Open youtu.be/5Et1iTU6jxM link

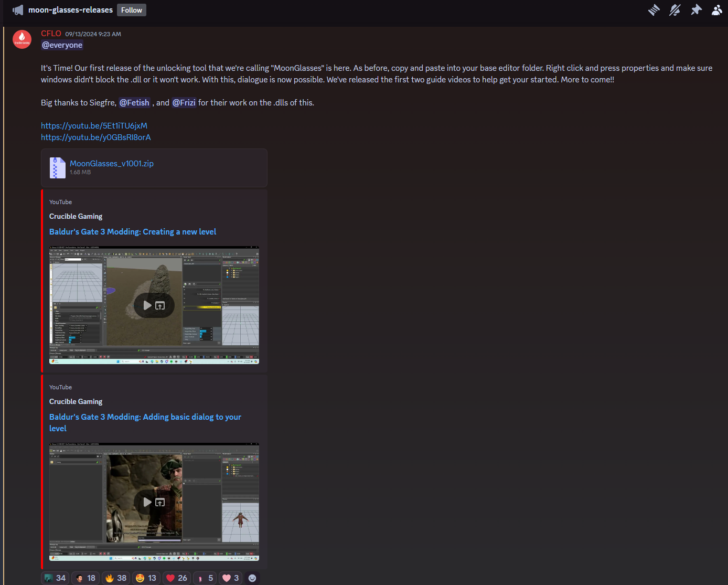click(x=94, y=126)
